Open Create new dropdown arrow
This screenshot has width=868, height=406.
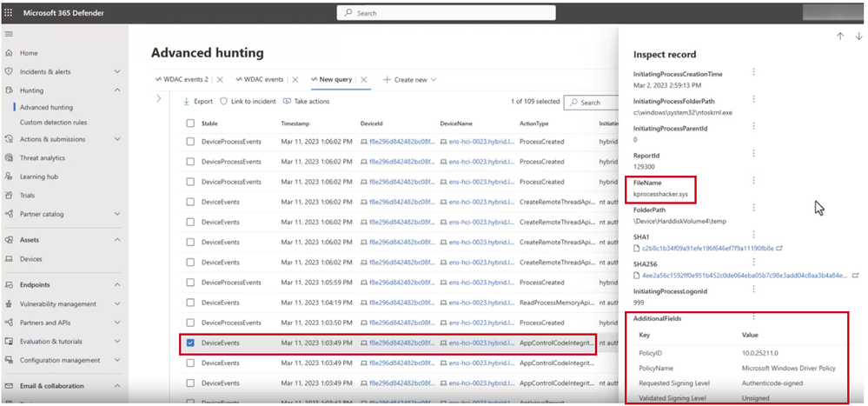(434, 80)
